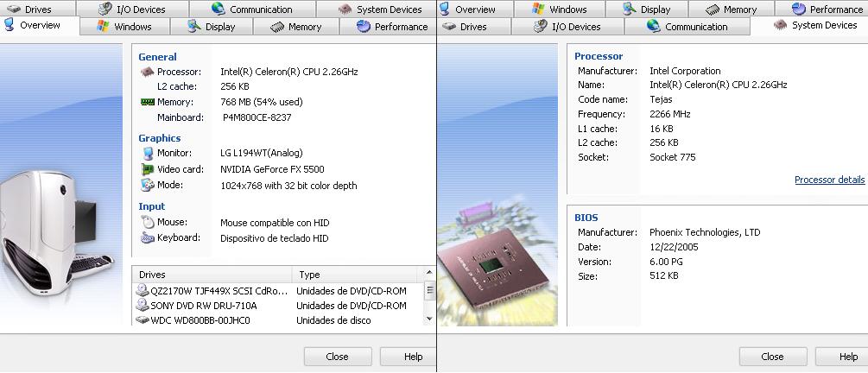Screen dimensions: 868x373
Task: Click the Performance pie icon in left window
Action: coord(363,26)
